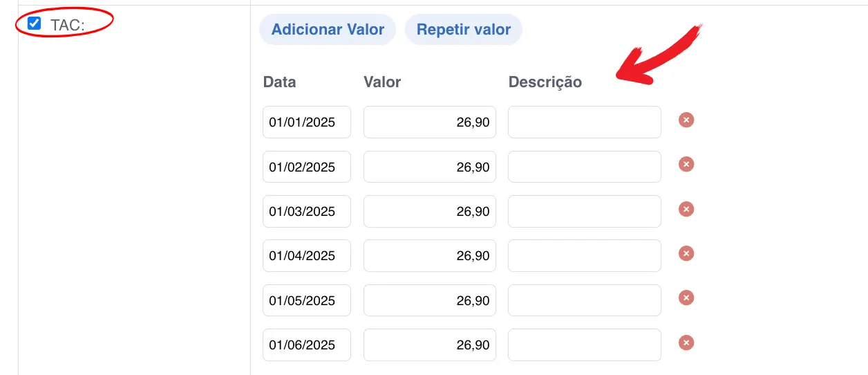Edit the value field in the 01/02/2025 row

(429, 167)
